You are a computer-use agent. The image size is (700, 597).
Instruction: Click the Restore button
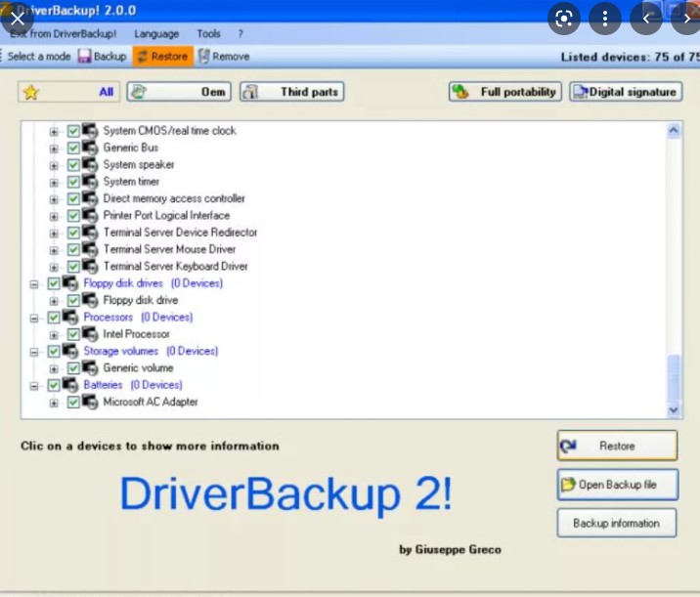pos(617,446)
